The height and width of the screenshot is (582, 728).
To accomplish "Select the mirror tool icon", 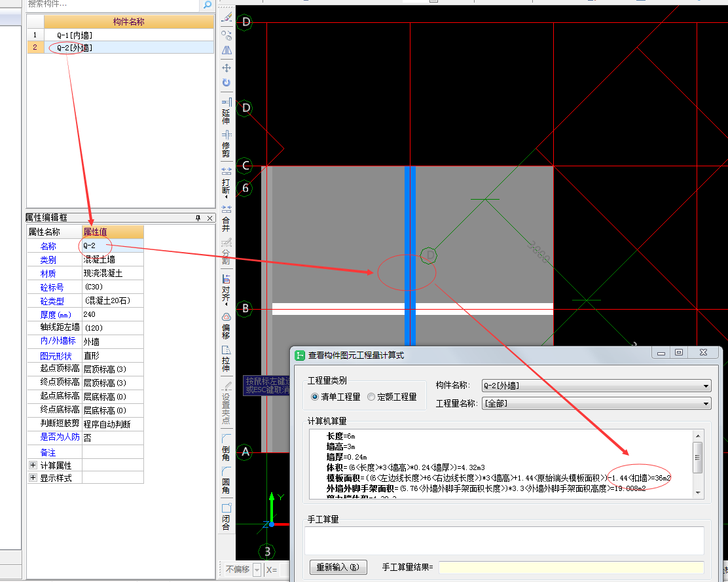I will [227, 50].
